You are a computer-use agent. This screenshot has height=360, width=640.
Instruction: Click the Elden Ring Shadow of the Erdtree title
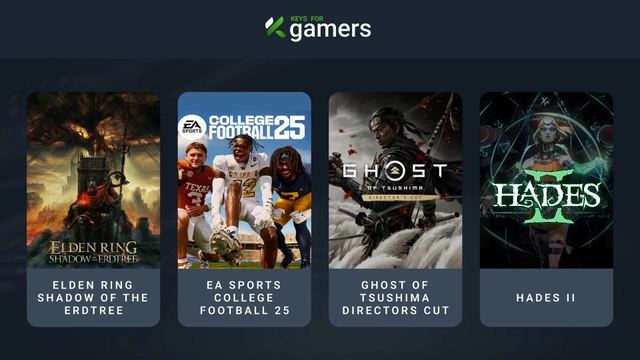pos(93,298)
